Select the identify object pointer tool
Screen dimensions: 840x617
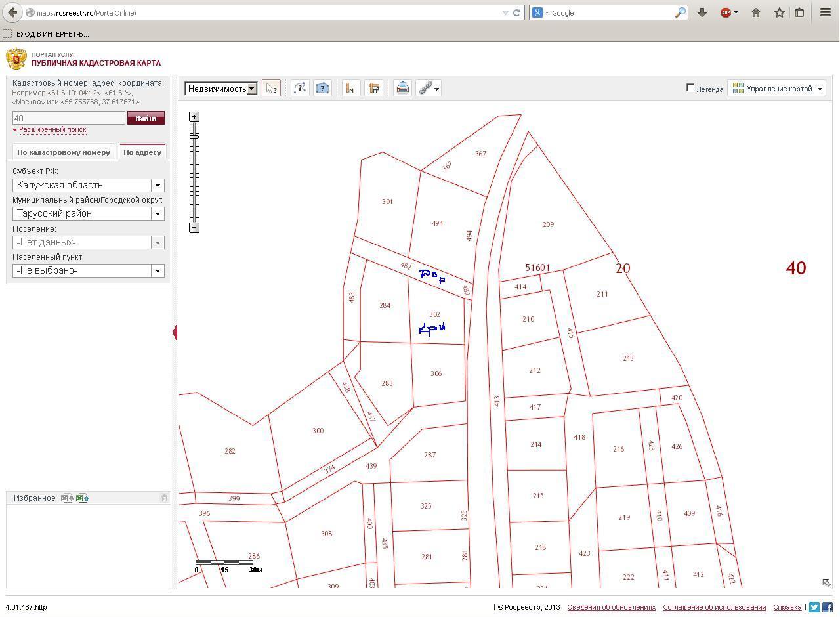coord(271,89)
